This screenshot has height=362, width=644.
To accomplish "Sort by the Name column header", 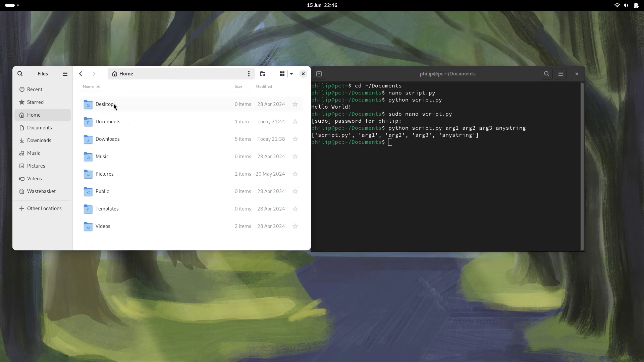I will [x=91, y=86].
